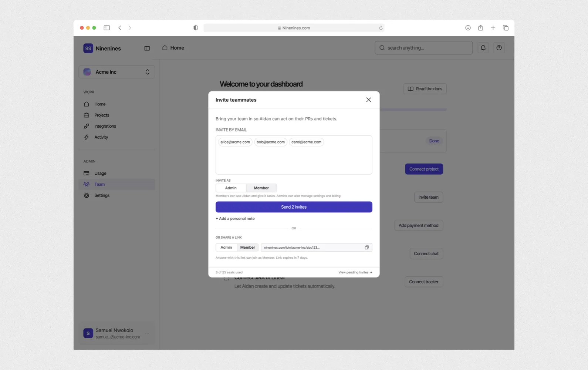588x370 pixels.
Task: Open Home in the sidebar
Action: (x=117, y=104)
